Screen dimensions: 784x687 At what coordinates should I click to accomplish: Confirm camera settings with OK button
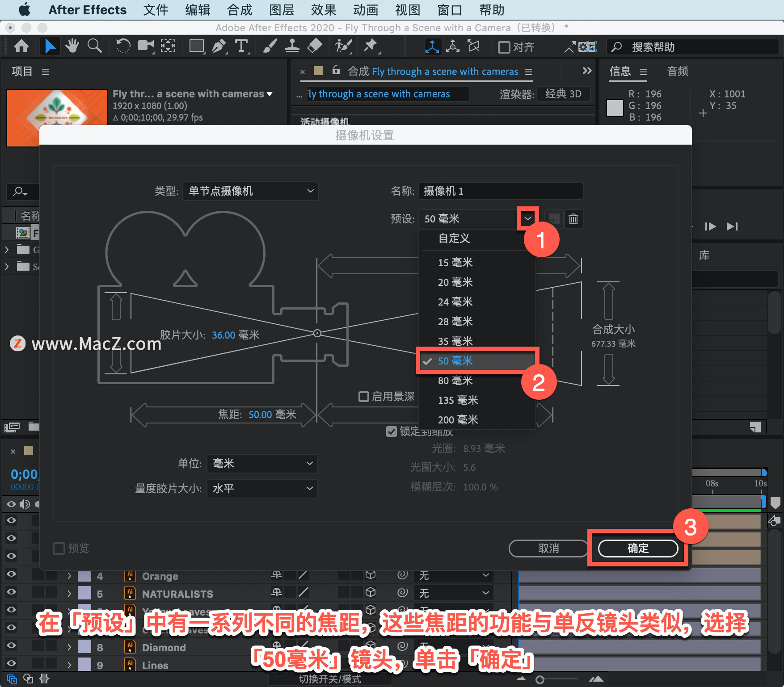click(x=638, y=548)
